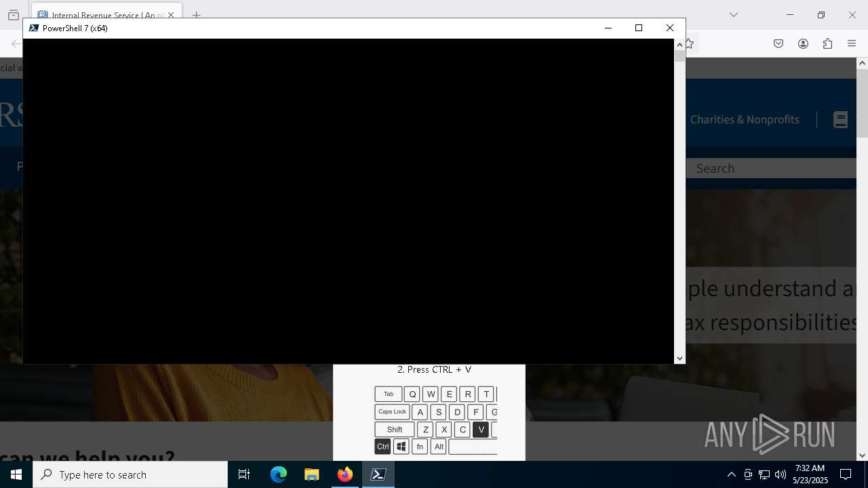Screen dimensions: 868x488
Task: Focus the IRS site Search field
Action: click(771, 168)
